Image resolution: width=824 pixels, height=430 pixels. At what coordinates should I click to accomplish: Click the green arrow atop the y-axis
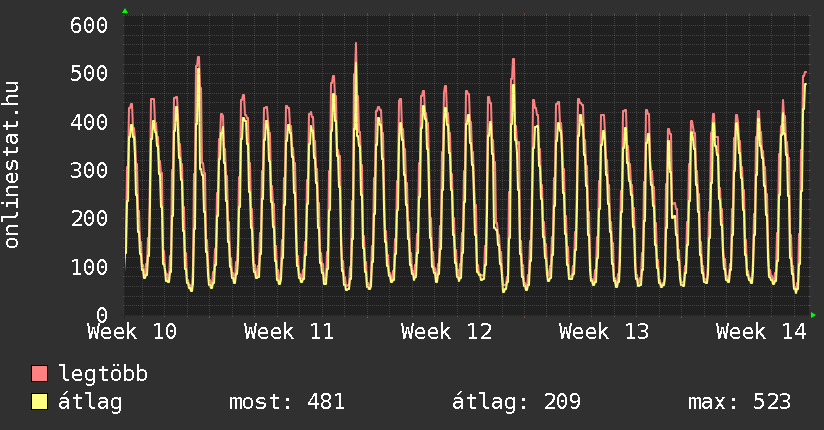tap(125, 11)
